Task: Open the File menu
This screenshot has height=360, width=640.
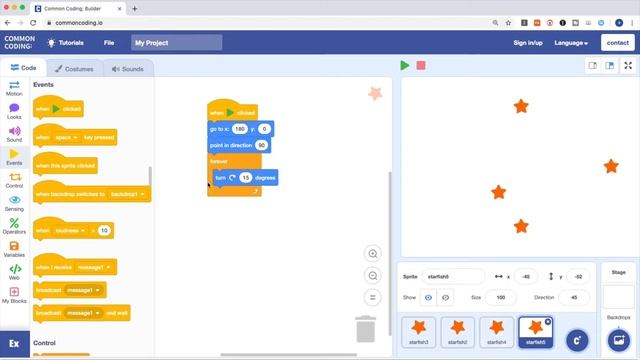Action: point(109,43)
